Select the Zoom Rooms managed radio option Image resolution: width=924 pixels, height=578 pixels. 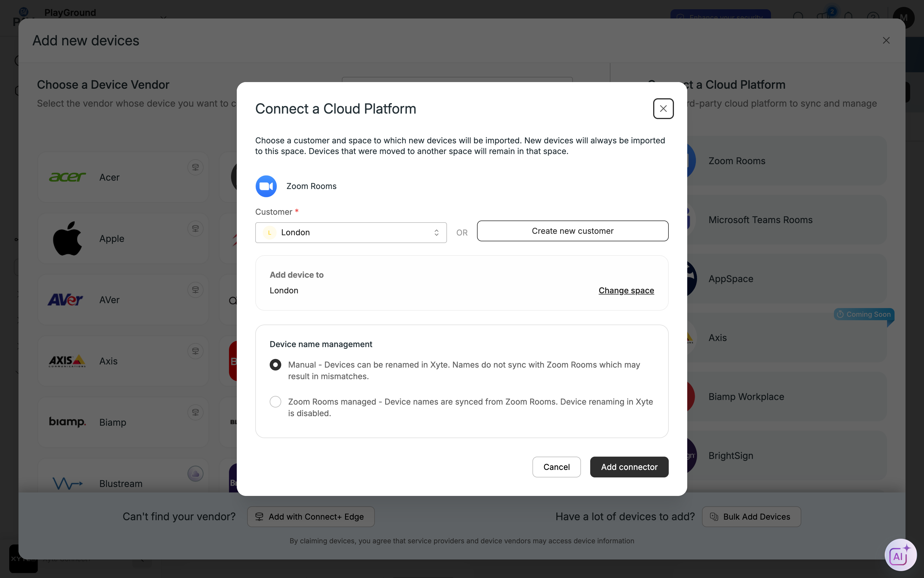275,401
